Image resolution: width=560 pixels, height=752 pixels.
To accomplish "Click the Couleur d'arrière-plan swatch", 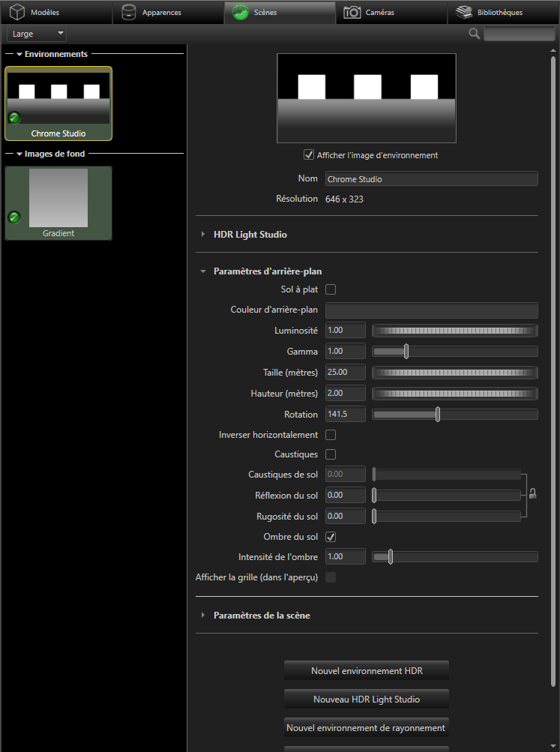I will pos(432,310).
